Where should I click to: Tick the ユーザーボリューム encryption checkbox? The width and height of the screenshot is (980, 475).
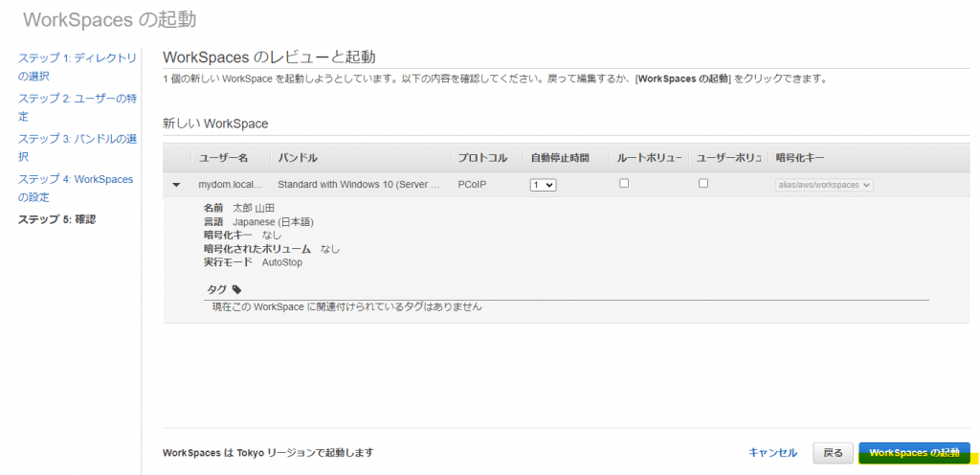click(x=703, y=184)
